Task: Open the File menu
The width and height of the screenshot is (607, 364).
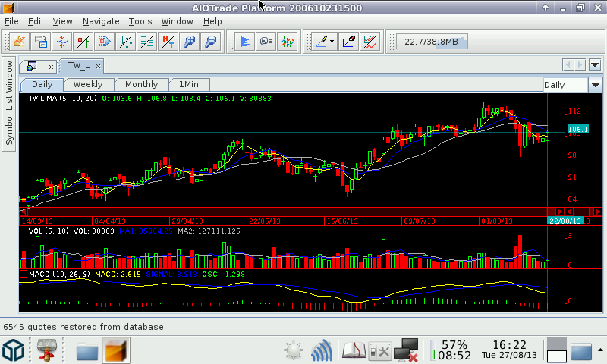Action: pos(11,21)
